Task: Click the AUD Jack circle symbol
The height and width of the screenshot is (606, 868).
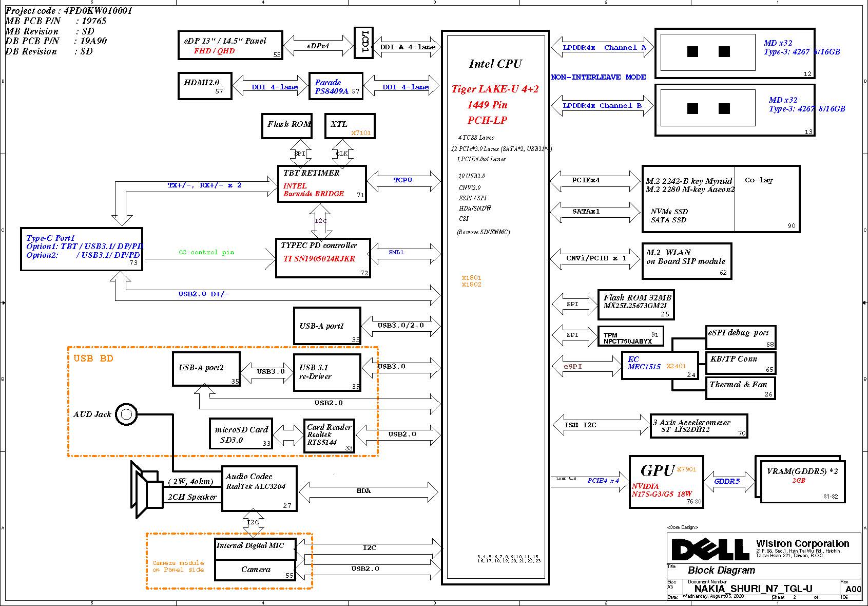Action: [126, 414]
